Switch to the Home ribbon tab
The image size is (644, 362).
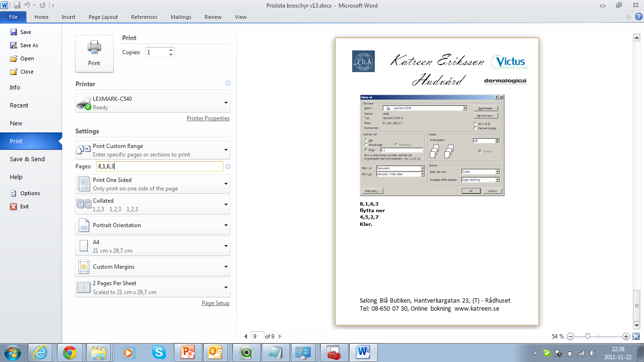41,17
